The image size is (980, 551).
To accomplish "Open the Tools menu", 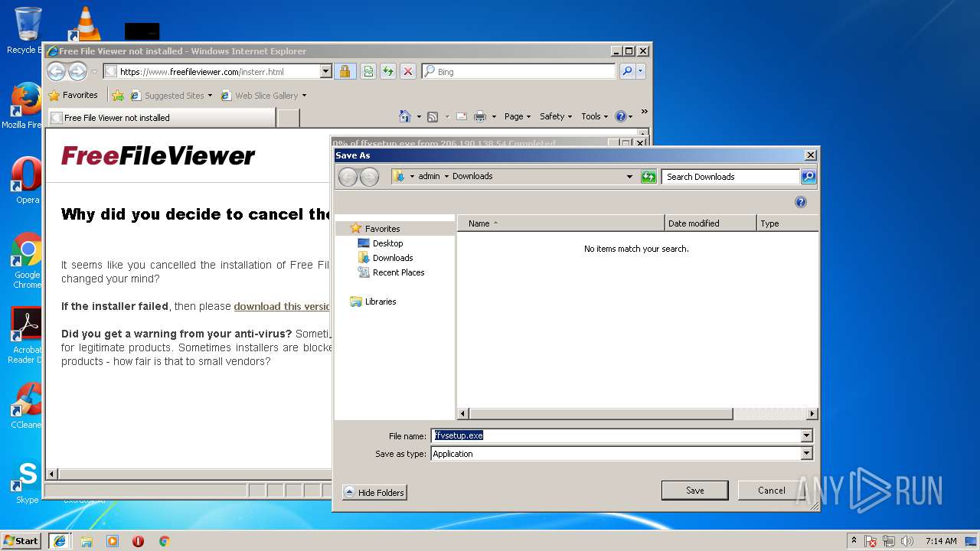I will (x=595, y=116).
